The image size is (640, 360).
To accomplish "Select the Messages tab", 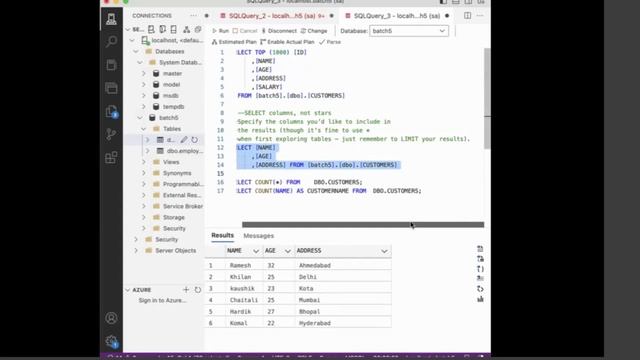I will click(258, 236).
